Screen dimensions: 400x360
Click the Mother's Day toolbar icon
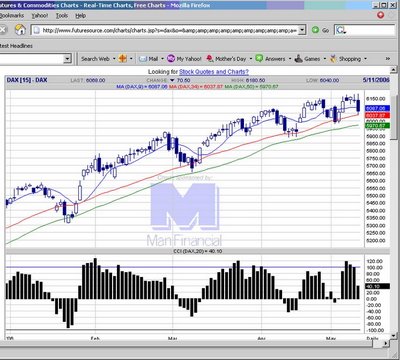pyautogui.click(x=210, y=59)
